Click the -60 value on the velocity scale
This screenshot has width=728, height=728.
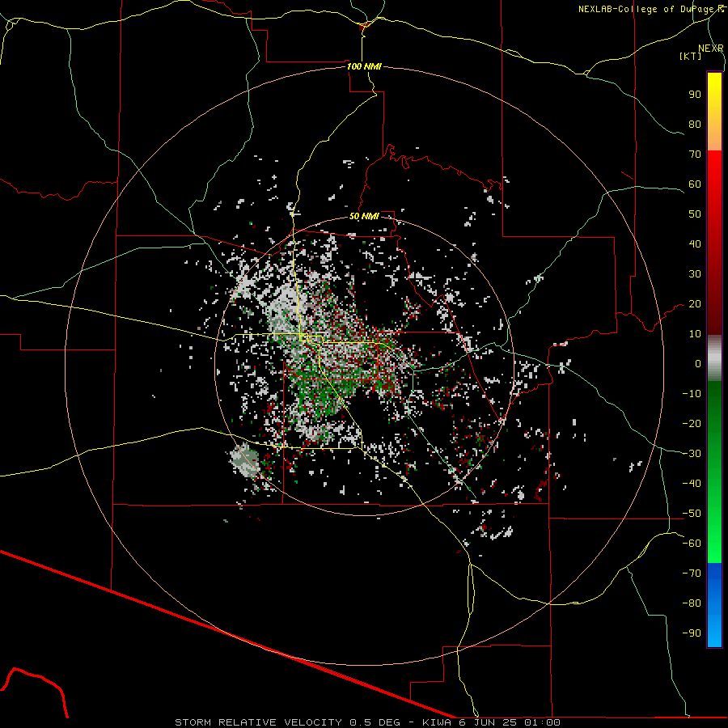click(692, 544)
